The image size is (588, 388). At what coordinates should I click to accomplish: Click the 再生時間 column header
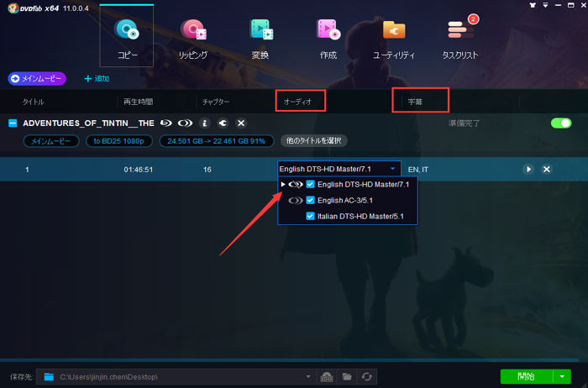click(x=139, y=102)
